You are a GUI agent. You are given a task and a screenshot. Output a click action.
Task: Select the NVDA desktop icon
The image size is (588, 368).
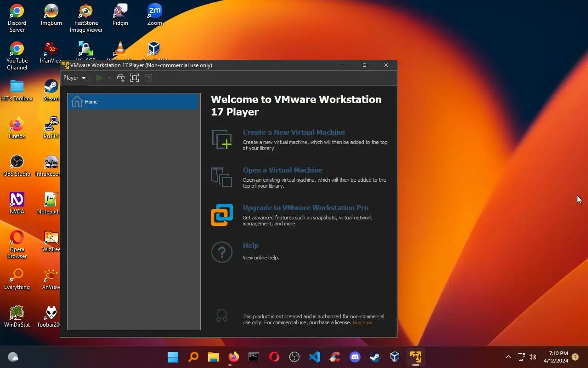17,204
